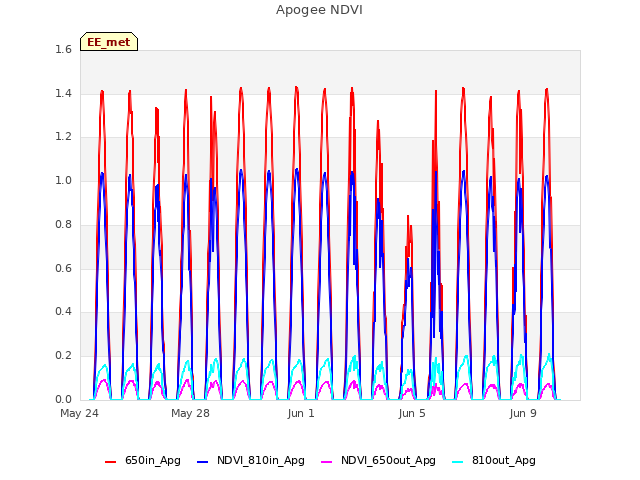Select the NDVI_650out_Apg legend label
This screenshot has width=640, height=480.
[388, 461]
